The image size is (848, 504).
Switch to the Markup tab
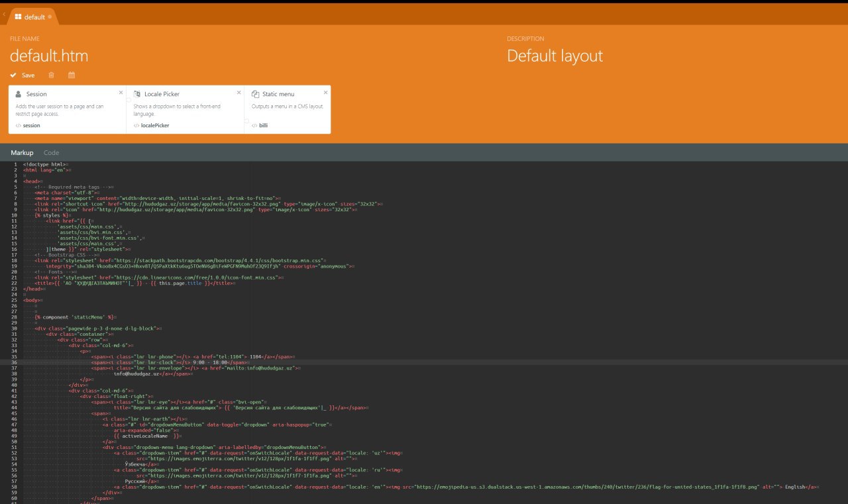coord(22,153)
